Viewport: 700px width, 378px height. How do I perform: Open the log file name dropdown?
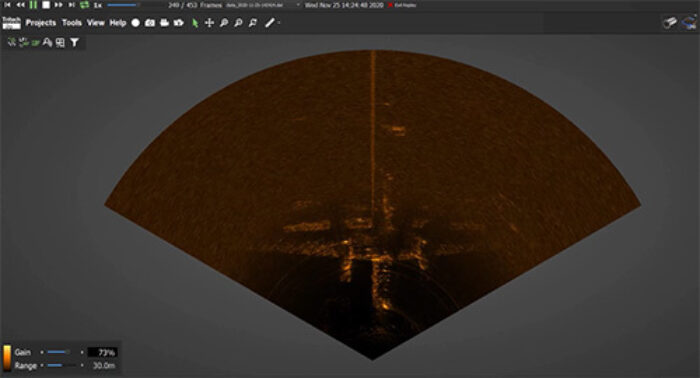tap(298, 5)
